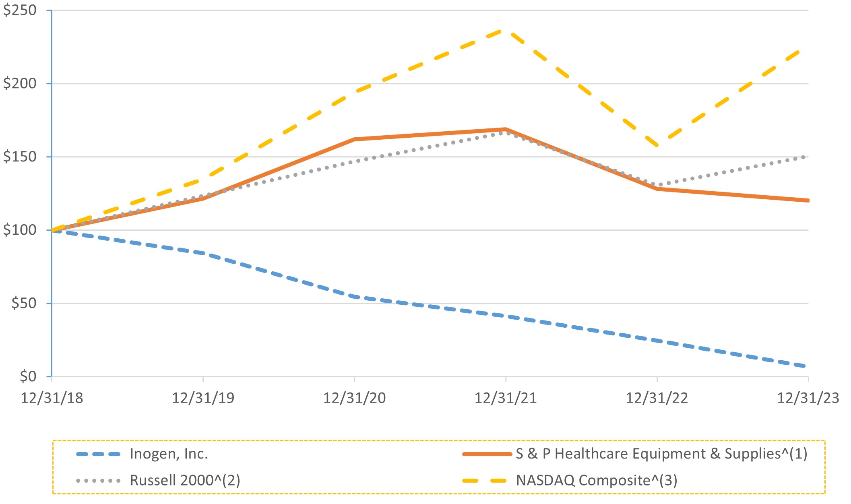Select the S&P Healthcare Equipment & Supplies legend label

pyautogui.click(x=661, y=454)
